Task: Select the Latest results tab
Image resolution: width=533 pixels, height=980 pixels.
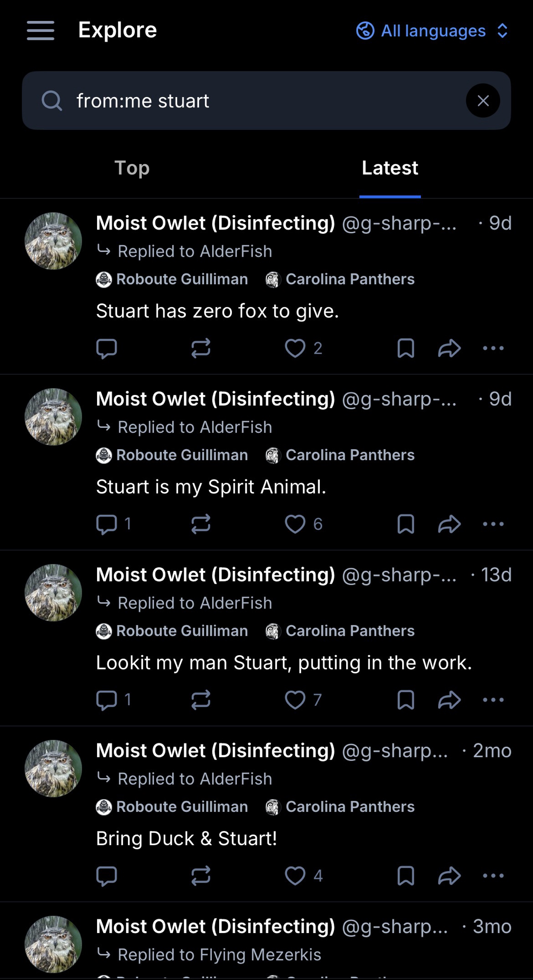Action: pyautogui.click(x=390, y=168)
